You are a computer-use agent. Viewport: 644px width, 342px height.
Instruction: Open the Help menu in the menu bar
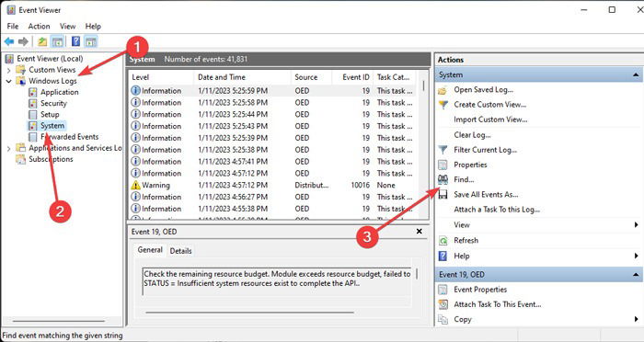(93, 26)
